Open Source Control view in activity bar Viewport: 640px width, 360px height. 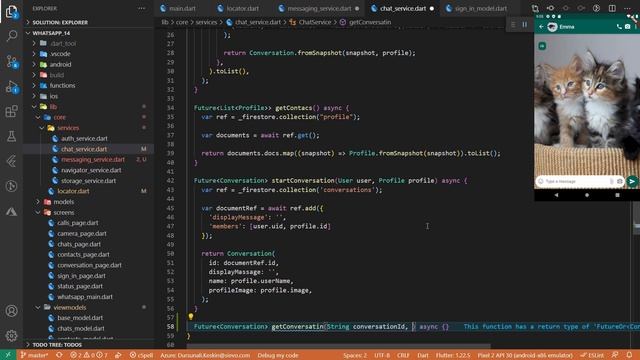(x=11, y=62)
